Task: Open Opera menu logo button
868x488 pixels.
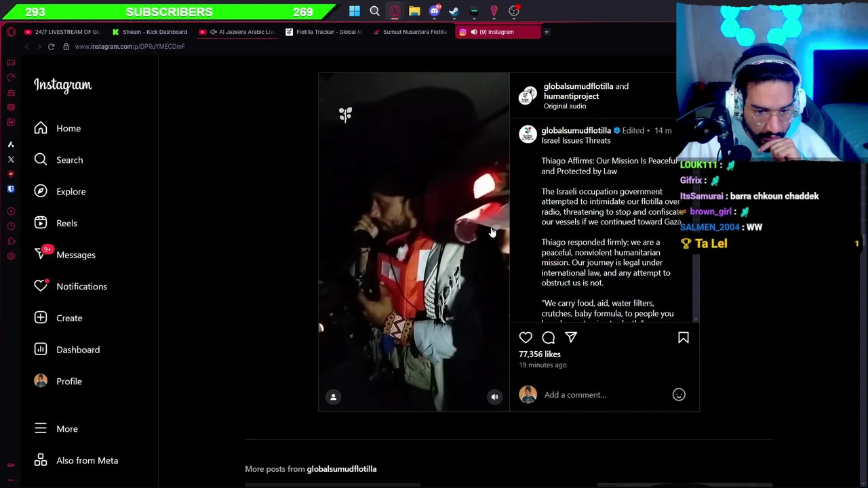Action: 11,32
